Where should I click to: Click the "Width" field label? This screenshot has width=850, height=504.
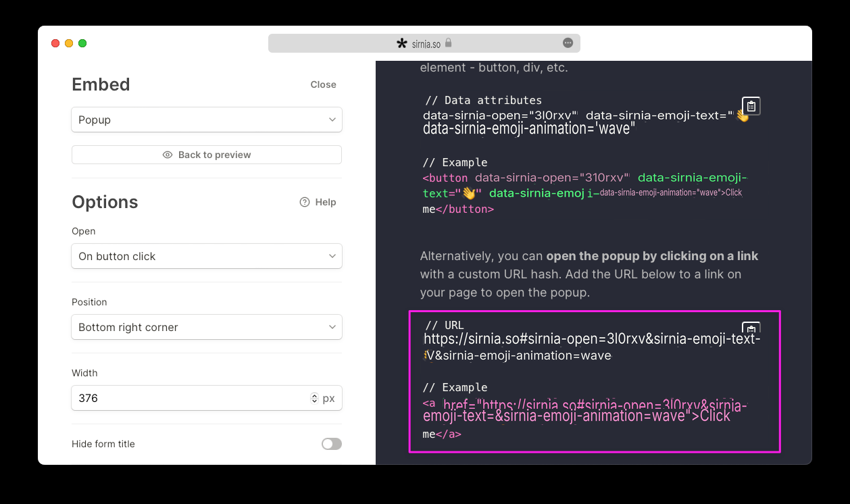coord(84,373)
